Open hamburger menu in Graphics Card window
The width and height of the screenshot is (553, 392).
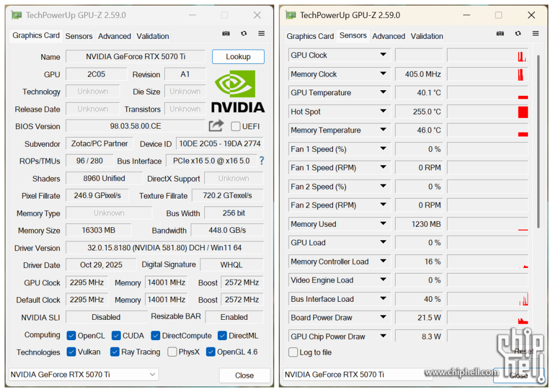(261, 33)
